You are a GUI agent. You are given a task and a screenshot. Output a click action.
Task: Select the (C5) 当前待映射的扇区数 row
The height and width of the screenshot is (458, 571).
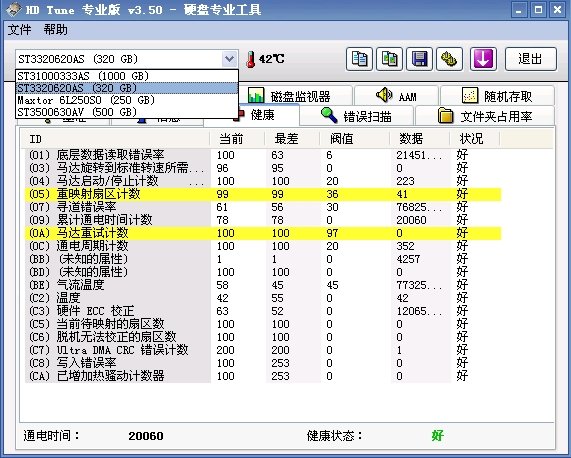(263, 324)
